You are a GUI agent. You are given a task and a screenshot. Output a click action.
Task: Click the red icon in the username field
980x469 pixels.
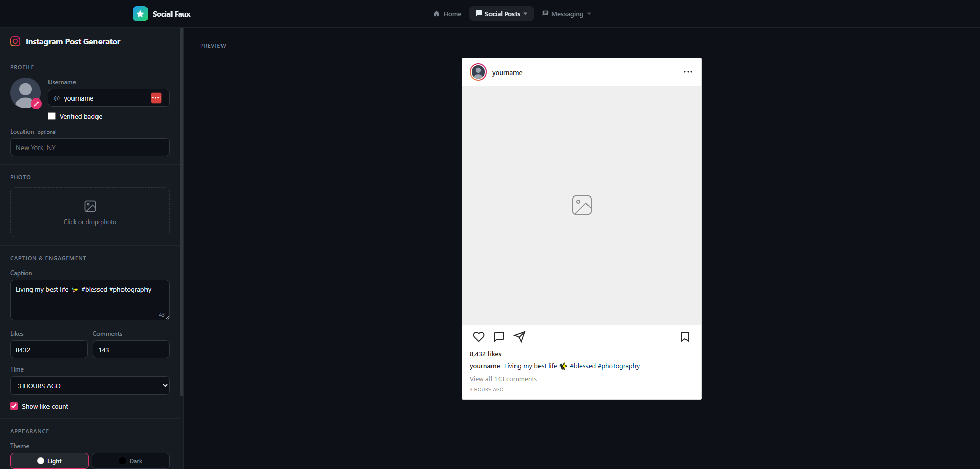(x=156, y=98)
